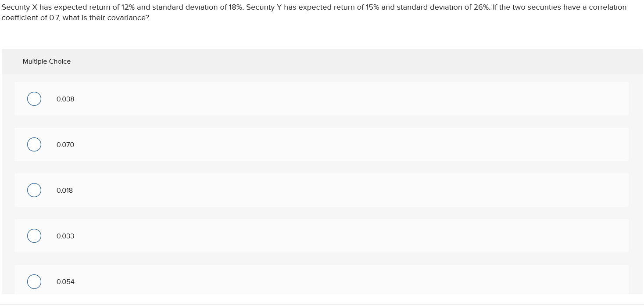Select the radio button for 0.033
The width and height of the screenshot is (644, 306).
coord(34,235)
